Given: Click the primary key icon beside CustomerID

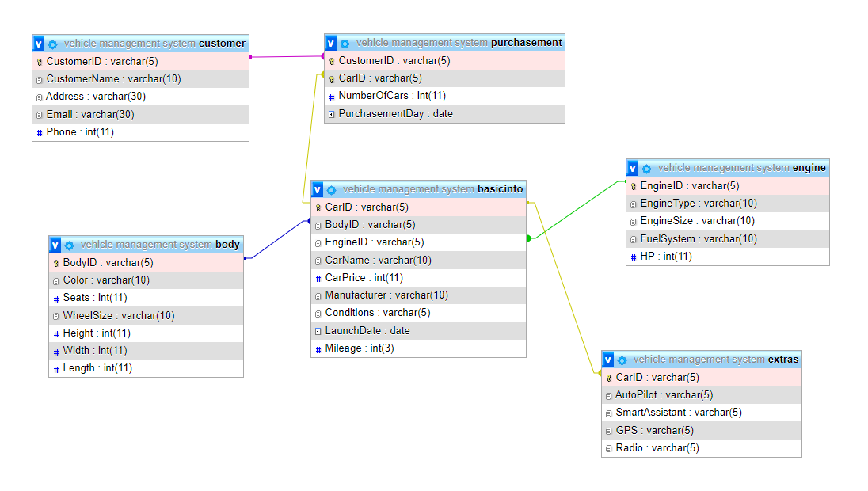Looking at the screenshot, I should [38, 61].
